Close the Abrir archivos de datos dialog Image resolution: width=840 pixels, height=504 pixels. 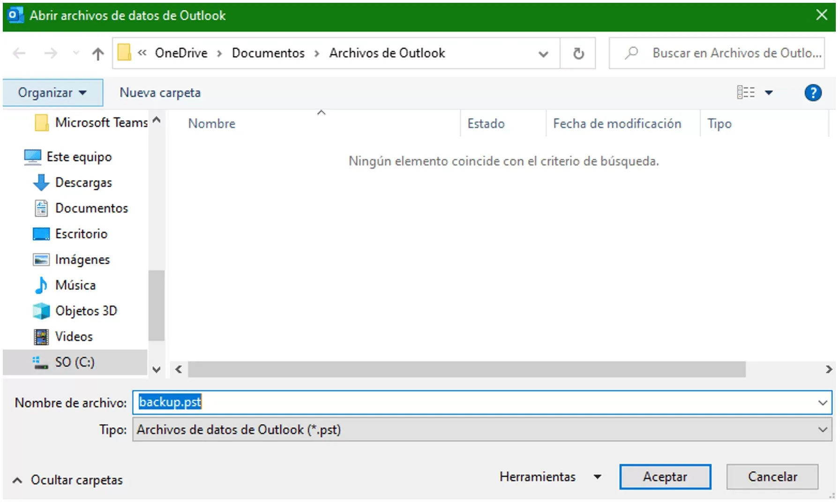tap(821, 15)
